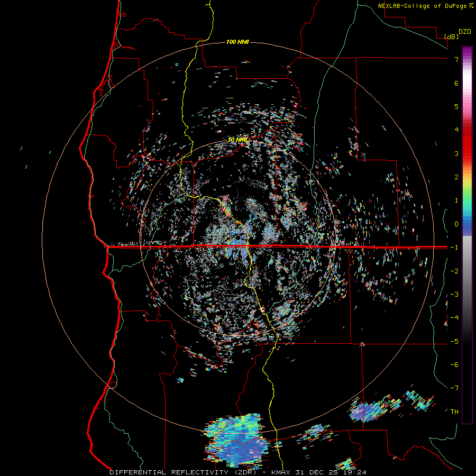Click the -6 value on color scale
The image size is (476, 476).
coord(454,365)
